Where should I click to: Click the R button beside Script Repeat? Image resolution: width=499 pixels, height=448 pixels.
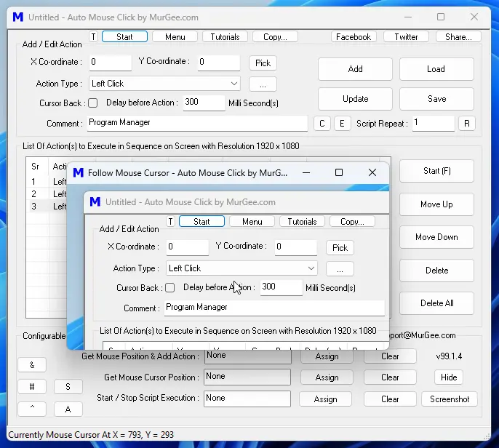click(467, 124)
